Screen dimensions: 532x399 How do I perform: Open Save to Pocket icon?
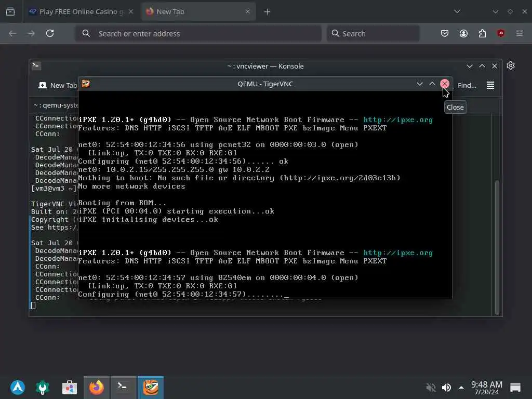point(445,33)
